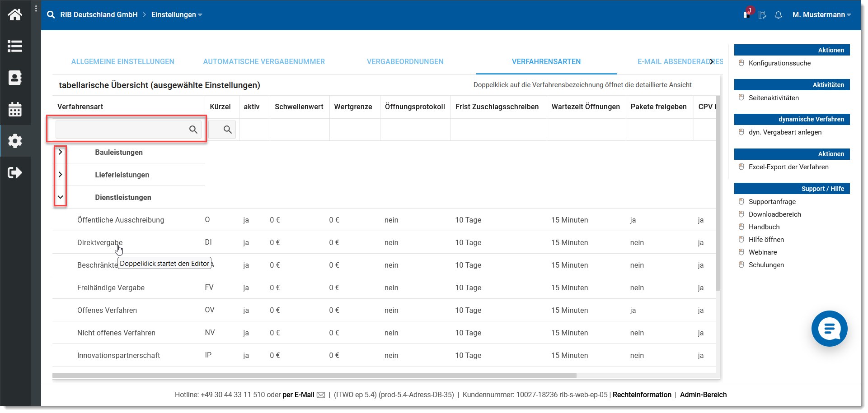
Task: Switch to Vergabeordnungen tab
Action: coord(405,62)
